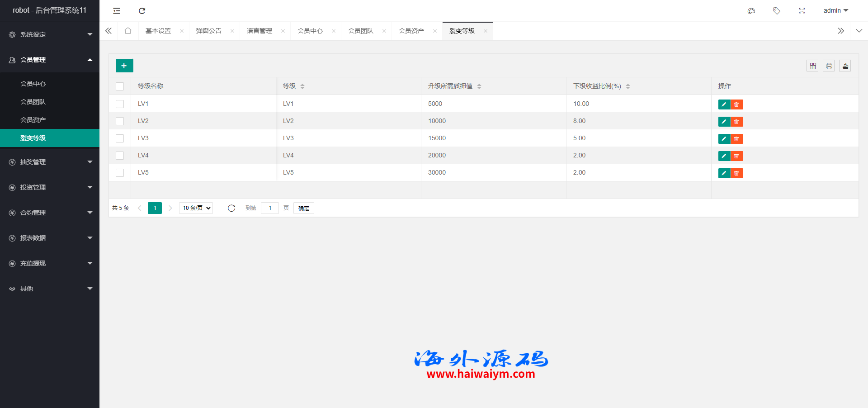Click the edit pencil icon for LV1

point(724,104)
